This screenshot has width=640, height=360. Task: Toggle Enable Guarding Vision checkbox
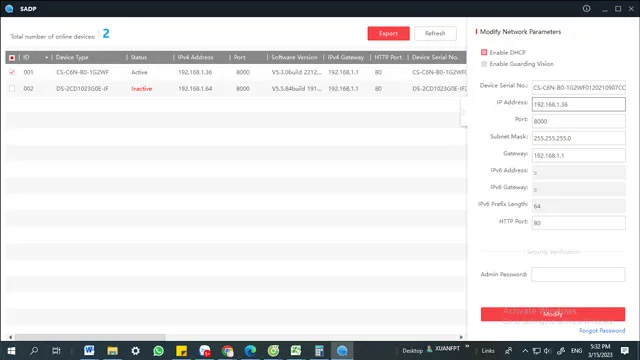(x=484, y=64)
